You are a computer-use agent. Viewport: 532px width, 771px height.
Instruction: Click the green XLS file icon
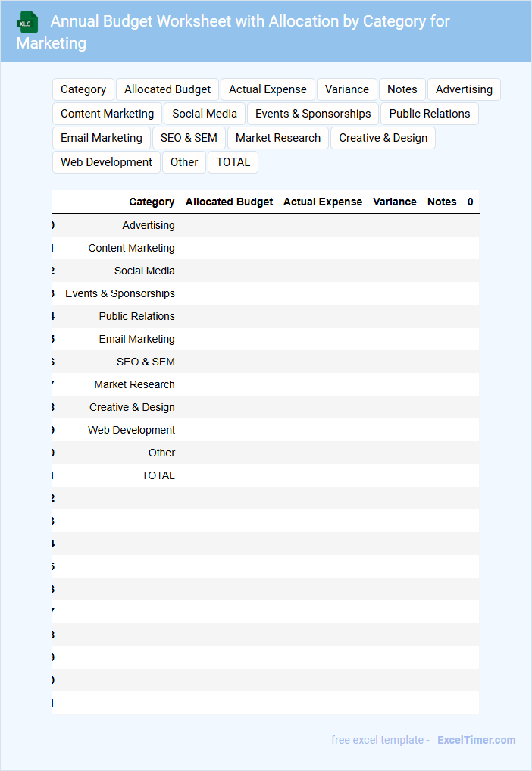point(27,22)
